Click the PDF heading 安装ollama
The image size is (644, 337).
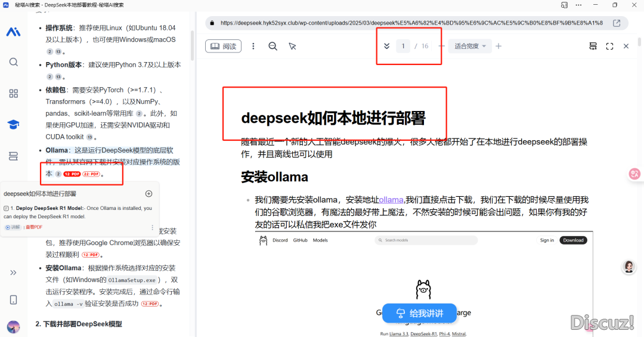pyautogui.click(x=274, y=177)
